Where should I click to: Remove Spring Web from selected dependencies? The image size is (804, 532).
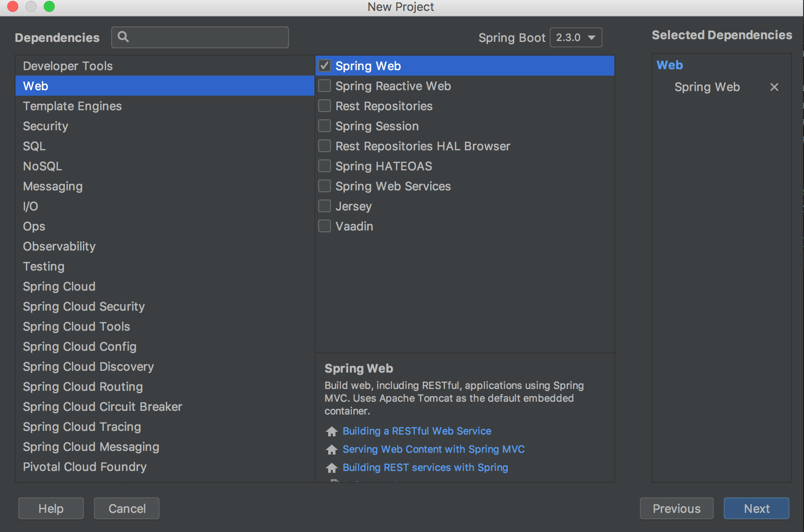coord(774,87)
